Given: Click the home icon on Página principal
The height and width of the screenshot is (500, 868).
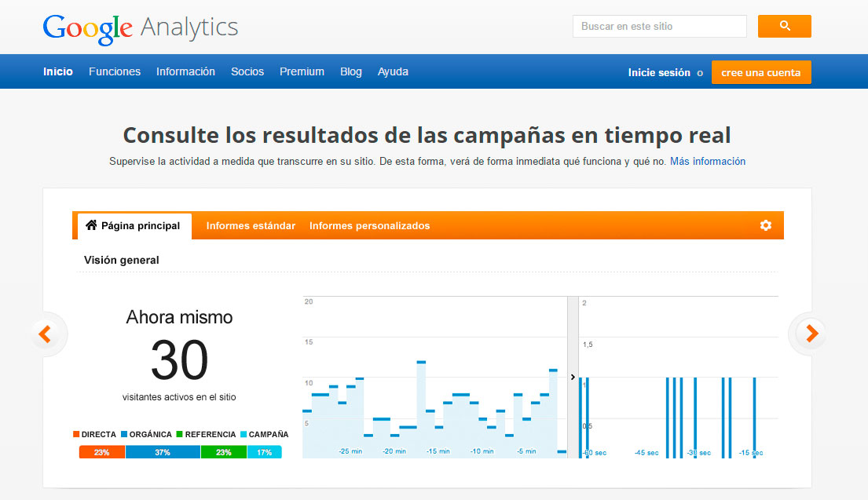Looking at the screenshot, I should 91,225.
